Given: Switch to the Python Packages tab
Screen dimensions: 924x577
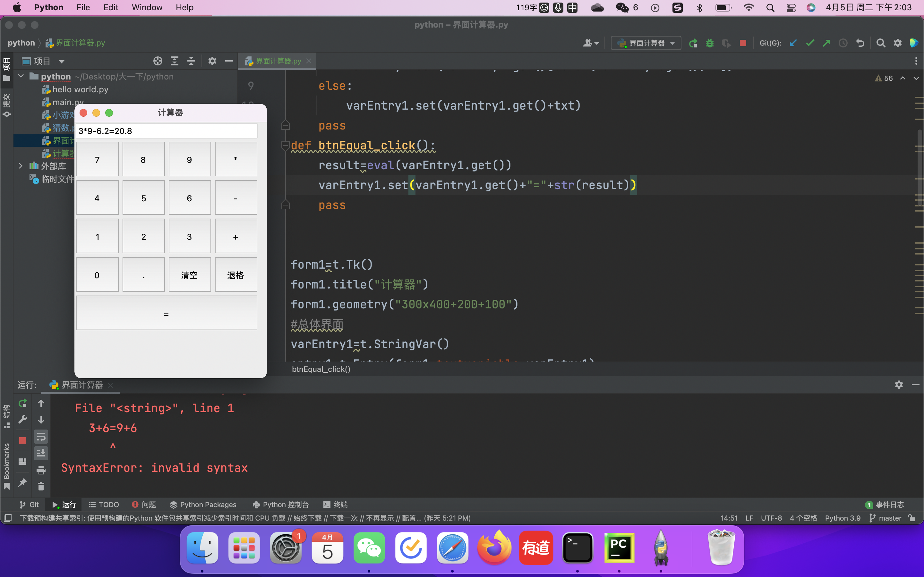Looking at the screenshot, I should click(x=203, y=505).
